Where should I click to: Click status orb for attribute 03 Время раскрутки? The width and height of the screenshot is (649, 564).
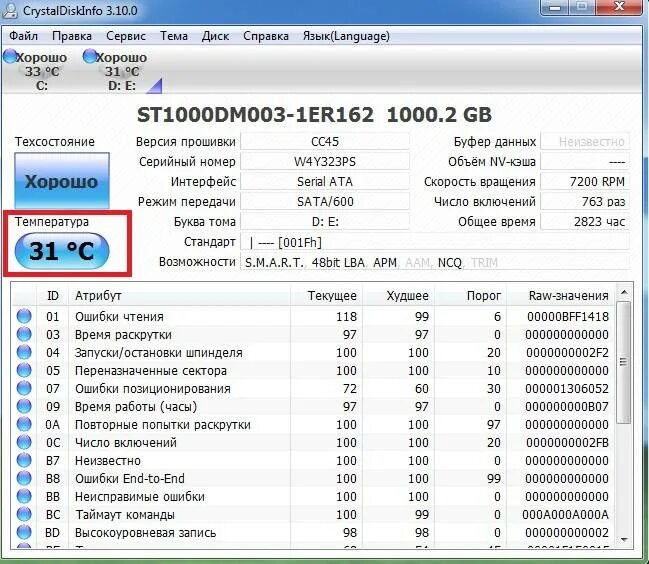24,334
